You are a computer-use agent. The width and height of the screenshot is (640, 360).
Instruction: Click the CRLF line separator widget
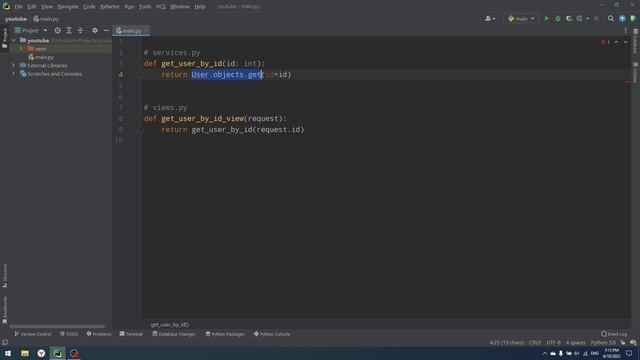click(x=535, y=342)
